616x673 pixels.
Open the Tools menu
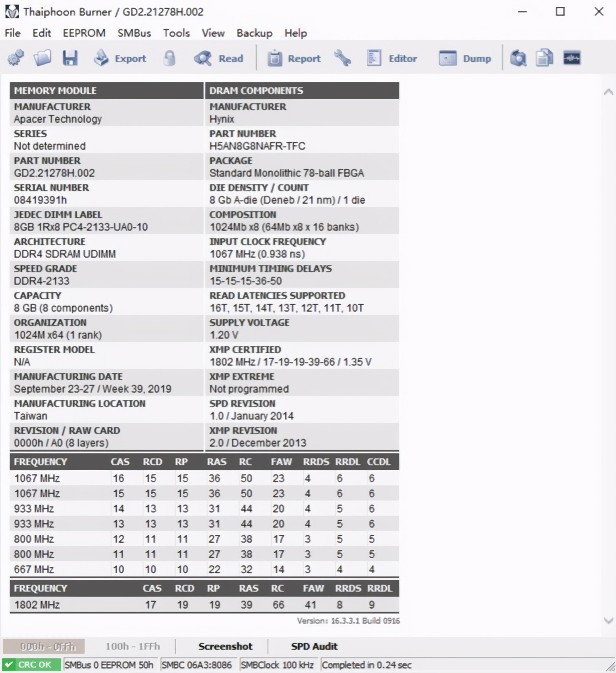pos(177,33)
